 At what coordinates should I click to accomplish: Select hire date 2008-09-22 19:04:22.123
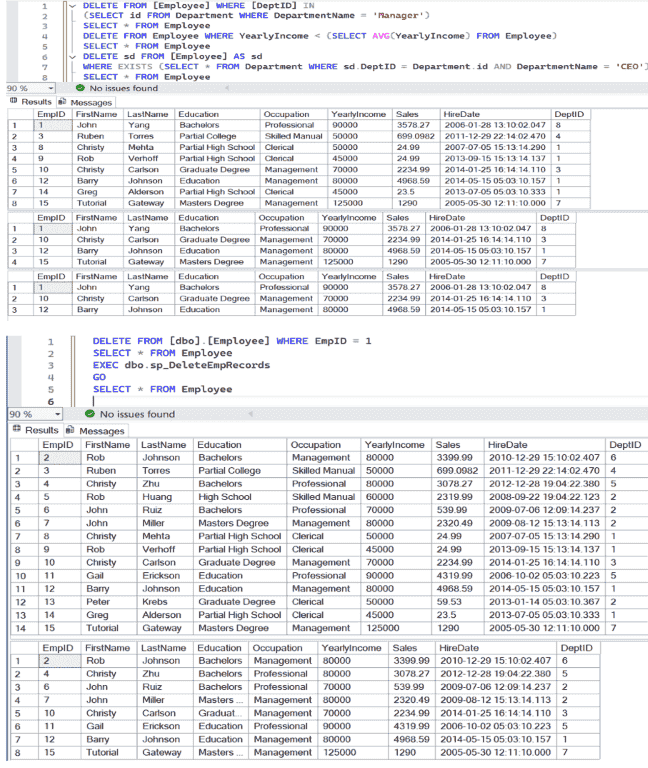(544, 497)
